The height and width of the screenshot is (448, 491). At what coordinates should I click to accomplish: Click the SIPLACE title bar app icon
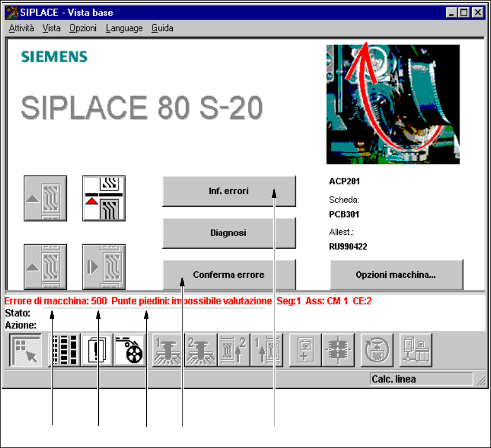click(x=12, y=13)
